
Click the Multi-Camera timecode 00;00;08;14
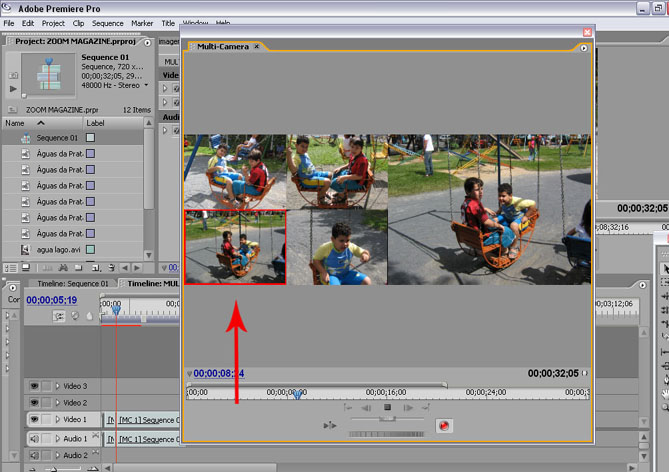tap(219, 373)
